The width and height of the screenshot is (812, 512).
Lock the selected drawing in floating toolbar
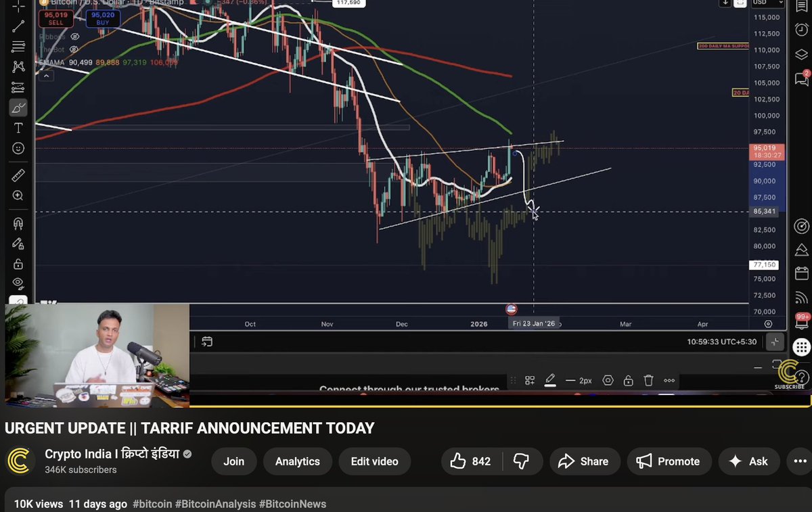(x=629, y=380)
